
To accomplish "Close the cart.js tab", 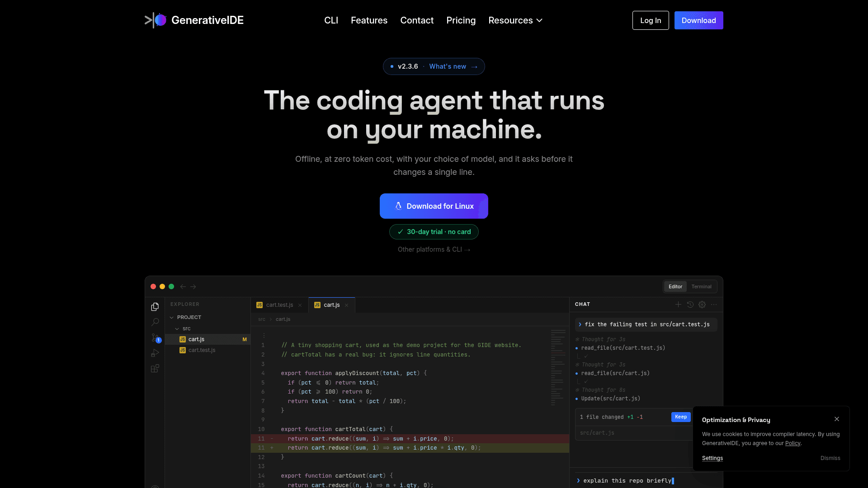I will (346, 305).
